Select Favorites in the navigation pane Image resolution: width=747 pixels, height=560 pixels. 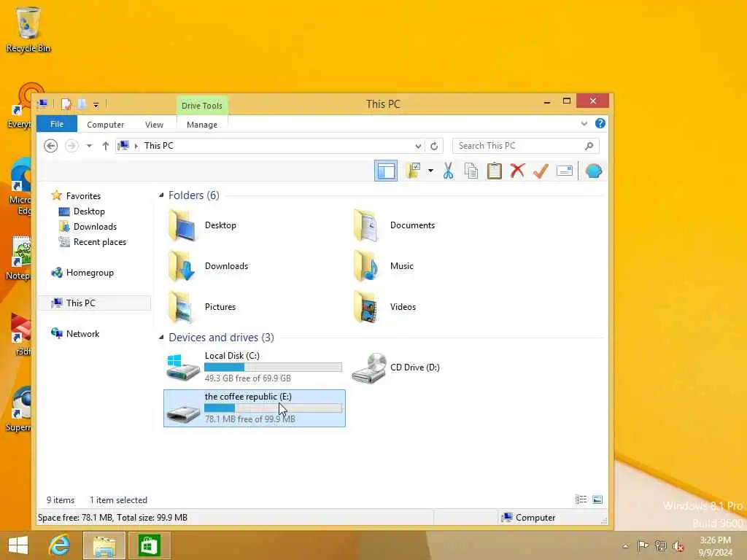pos(83,195)
